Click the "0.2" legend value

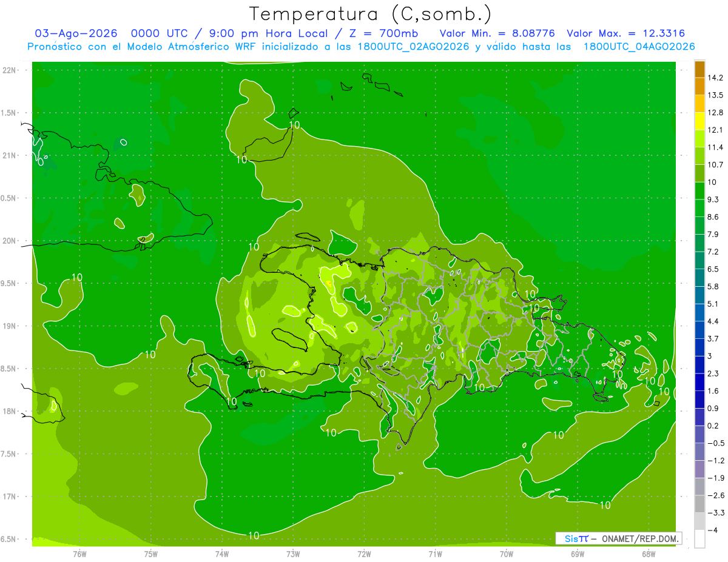pos(713,426)
